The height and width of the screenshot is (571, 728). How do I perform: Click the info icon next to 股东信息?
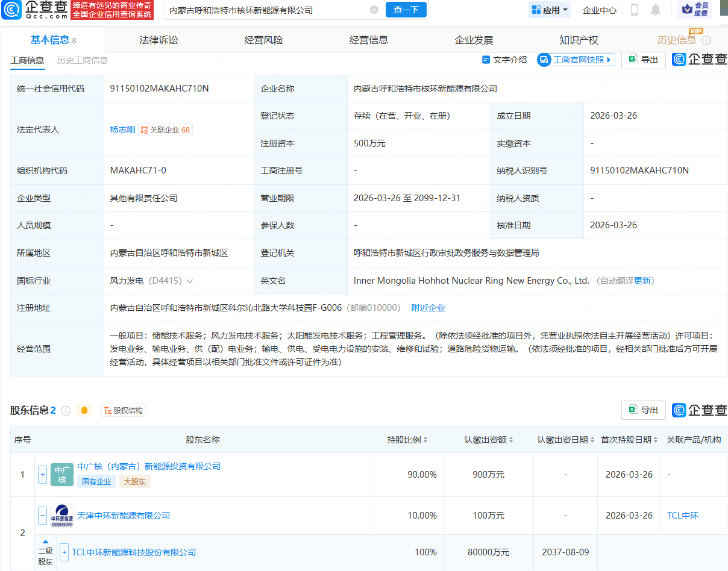pyautogui.click(x=66, y=411)
